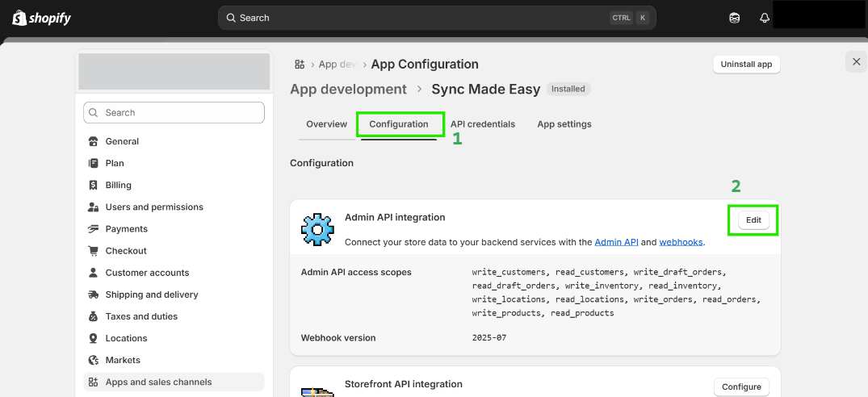Select Apps and sales channels menu item
Screen dimensions: 868x397
coord(158,382)
